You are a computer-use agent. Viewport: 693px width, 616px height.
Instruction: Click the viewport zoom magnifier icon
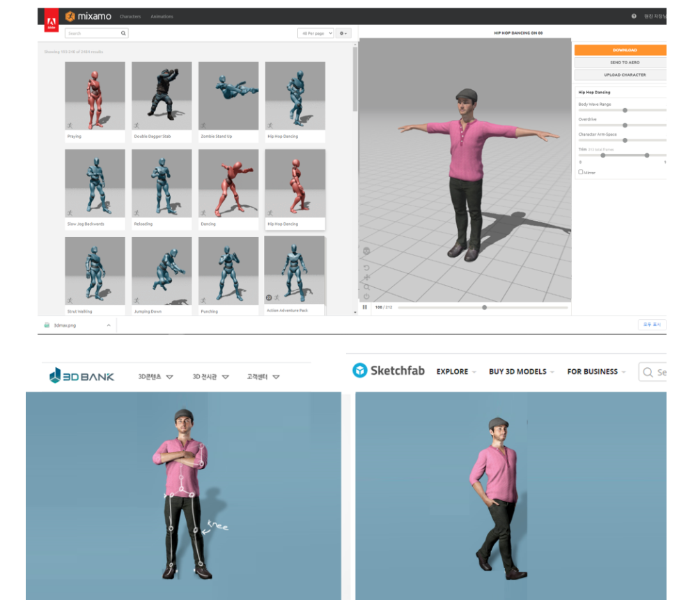tap(367, 286)
